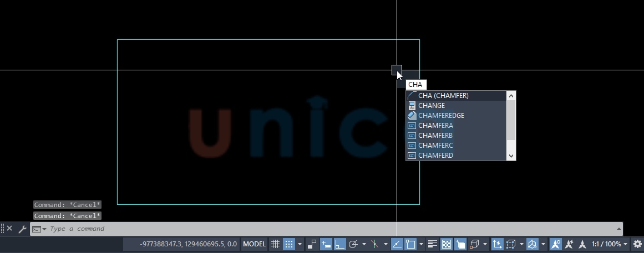Select CHA (CHAMFER) from the suggestion list
The width and height of the screenshot is (644, 253).
tap(443, 96)
